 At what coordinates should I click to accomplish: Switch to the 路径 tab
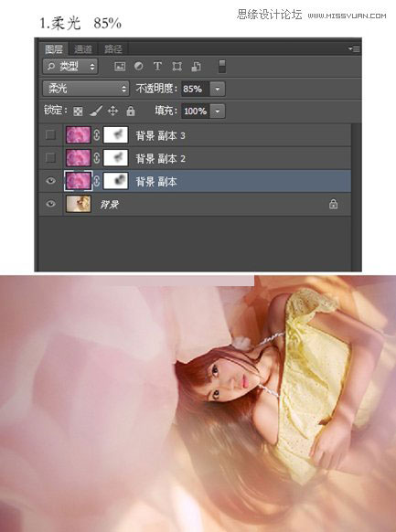click(x=113, y=49)
